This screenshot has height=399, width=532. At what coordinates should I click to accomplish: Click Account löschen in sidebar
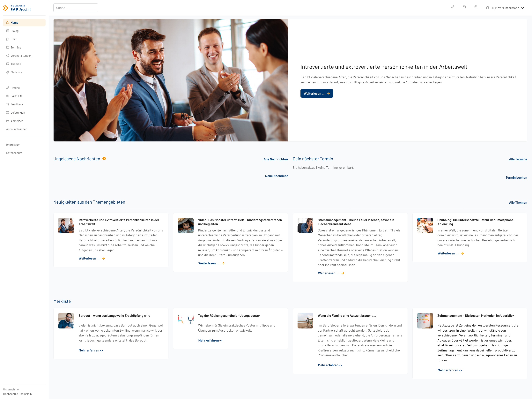click(x=17, y=129)
